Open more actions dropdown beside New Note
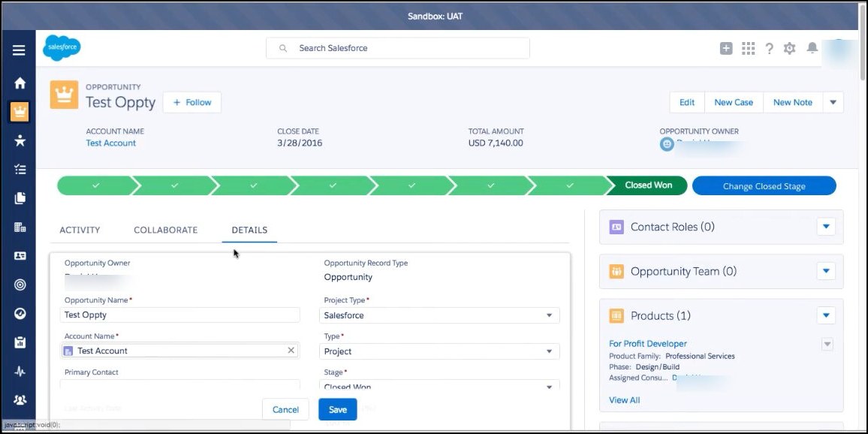The image size is (868, 434). point(833,102)
